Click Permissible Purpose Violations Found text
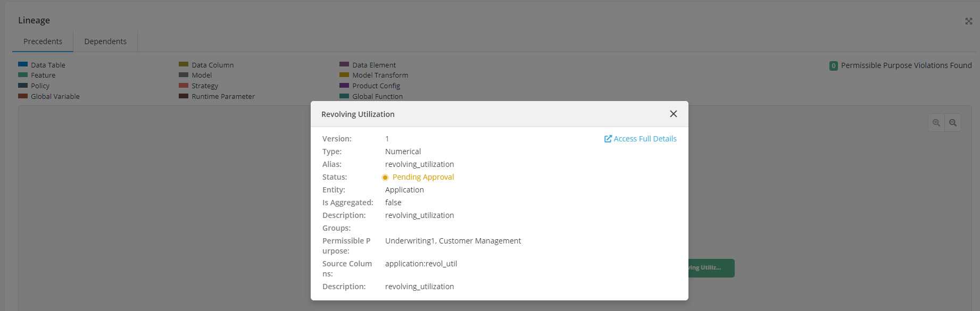This screenshot has width=980, height=311. (x=906, y=65)
